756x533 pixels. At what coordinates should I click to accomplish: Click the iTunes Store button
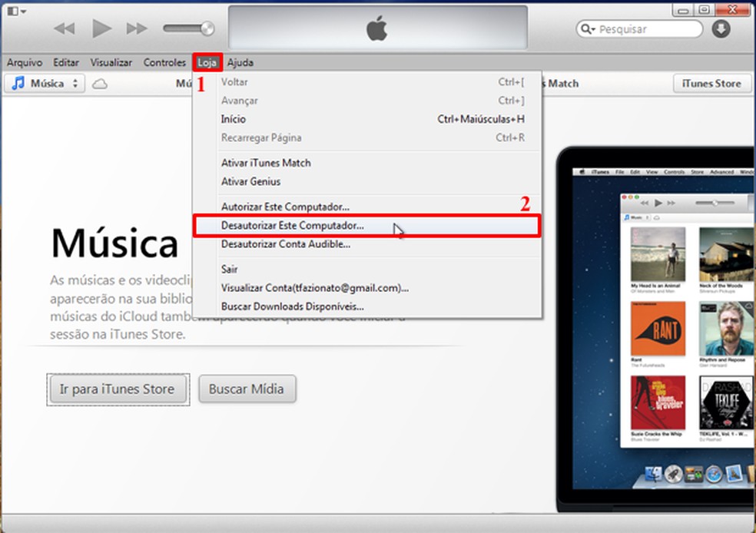pyautogui.click(x=711, y=84)
